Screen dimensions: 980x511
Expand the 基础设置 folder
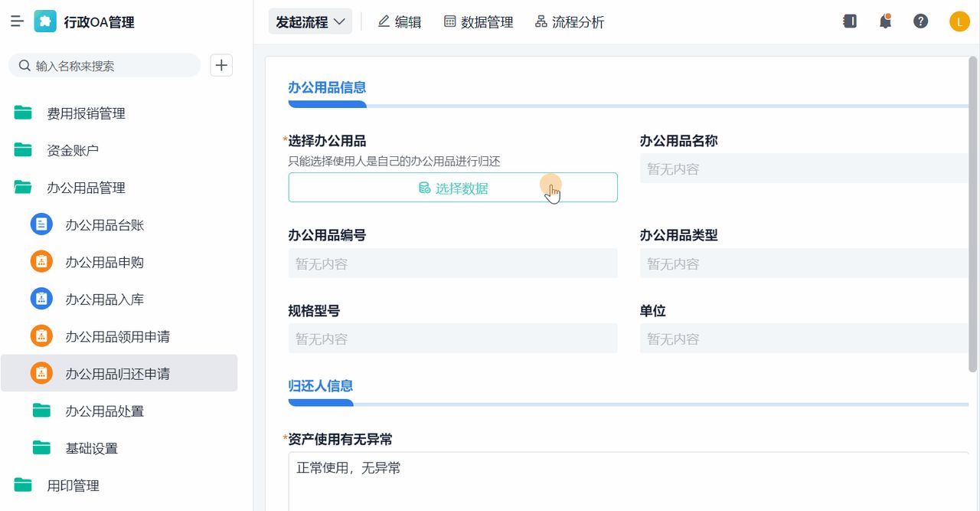click(41, 448)
